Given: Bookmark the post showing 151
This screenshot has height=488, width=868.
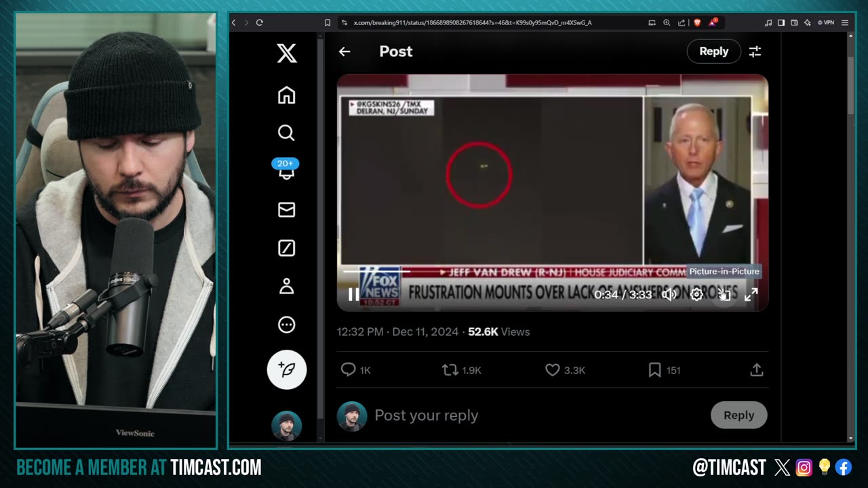Looking at the screenshot, I should (x=654, y=369).
